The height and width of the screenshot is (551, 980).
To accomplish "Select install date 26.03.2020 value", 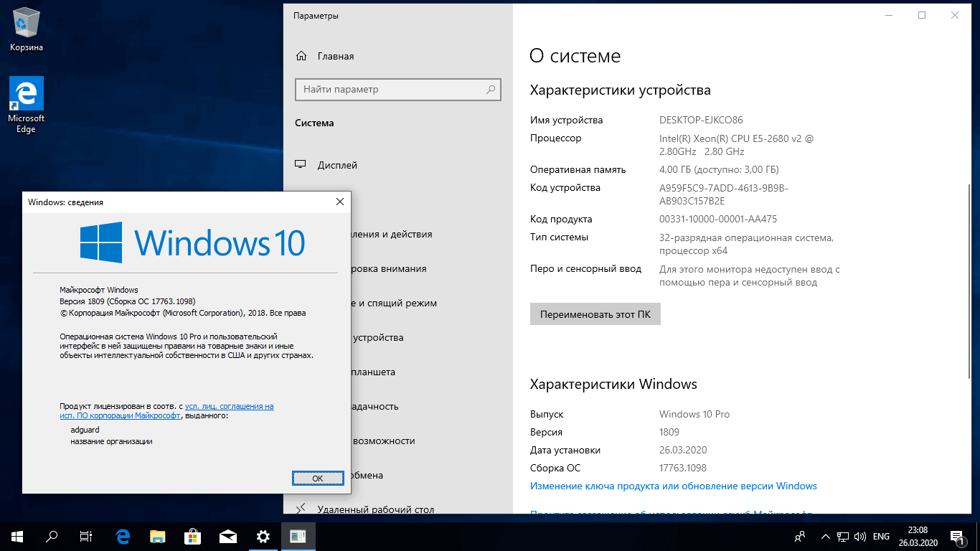I will click(683, 450).
